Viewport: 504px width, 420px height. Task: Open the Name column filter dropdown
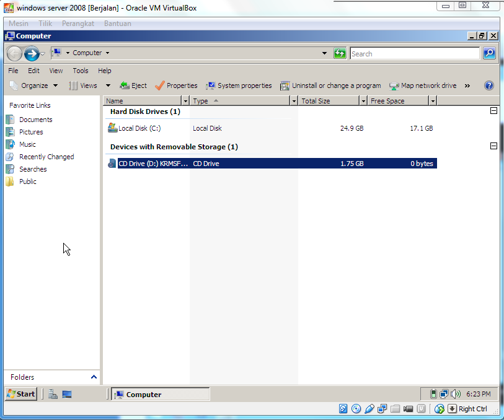[x=185, y=101]
